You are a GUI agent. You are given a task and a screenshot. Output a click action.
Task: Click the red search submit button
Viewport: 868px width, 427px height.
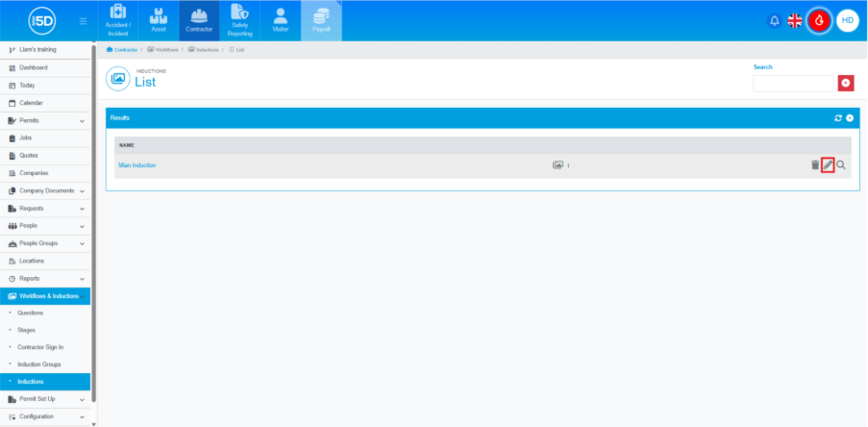(846, 83)
